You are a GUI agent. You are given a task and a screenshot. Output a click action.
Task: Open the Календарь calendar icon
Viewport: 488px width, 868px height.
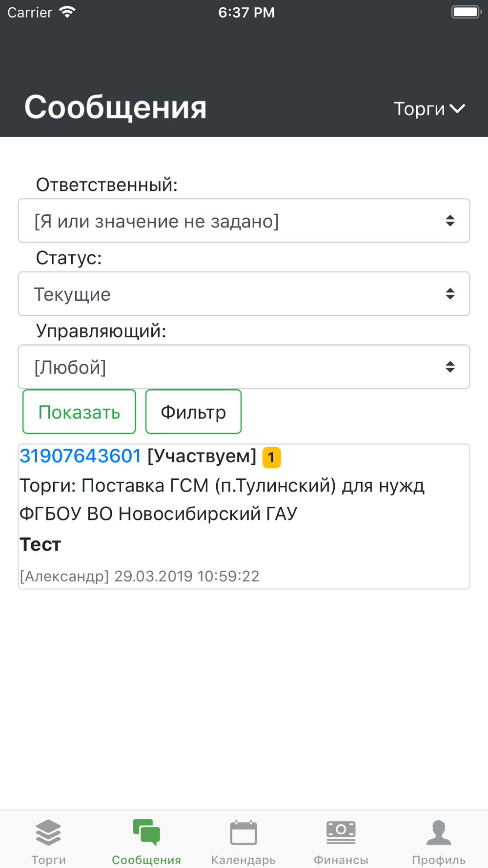244,832
